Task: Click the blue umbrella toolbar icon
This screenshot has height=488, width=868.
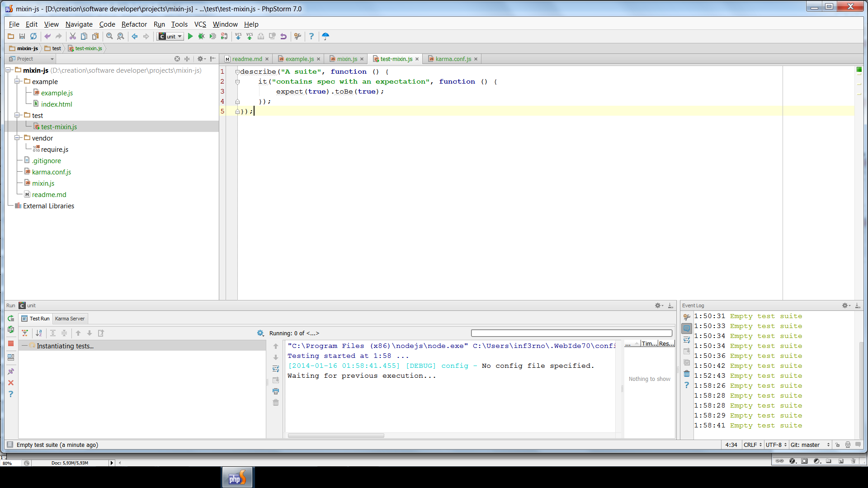Action: 325,36
